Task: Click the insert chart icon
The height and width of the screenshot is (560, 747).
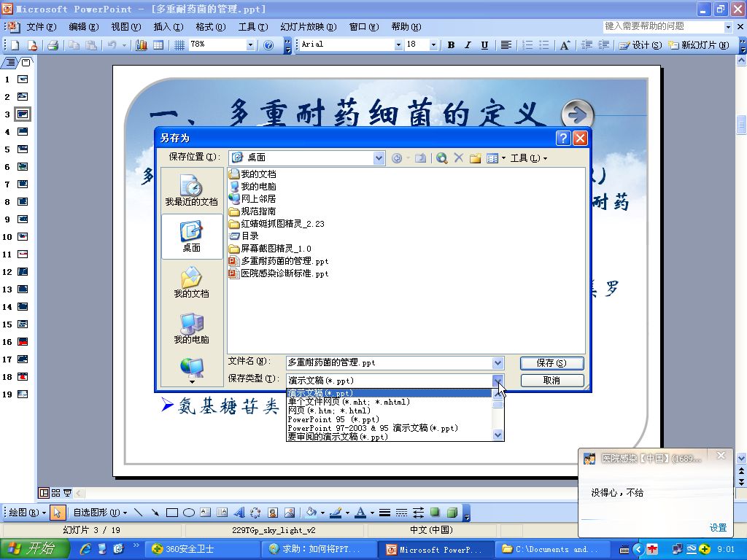Action: click(141, 44)
